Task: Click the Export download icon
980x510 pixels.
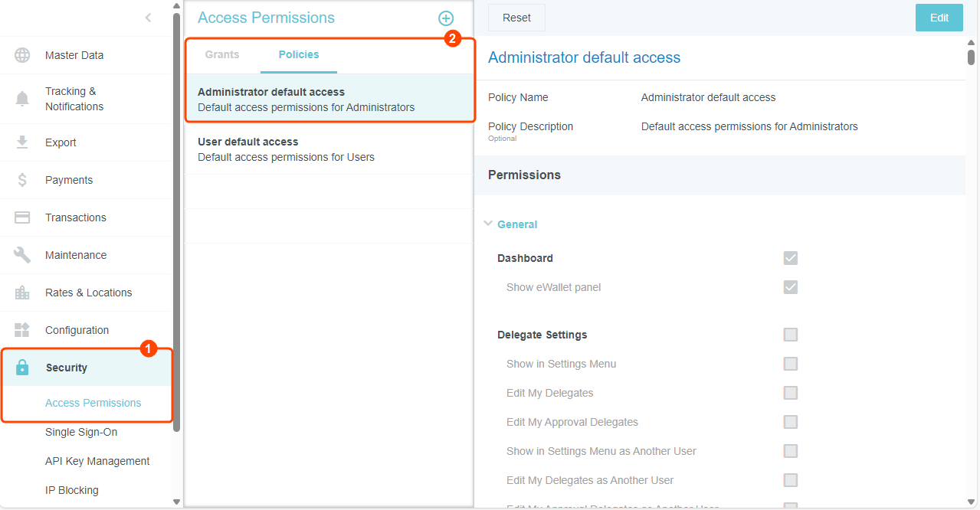Action: click(x=21, y=142)
